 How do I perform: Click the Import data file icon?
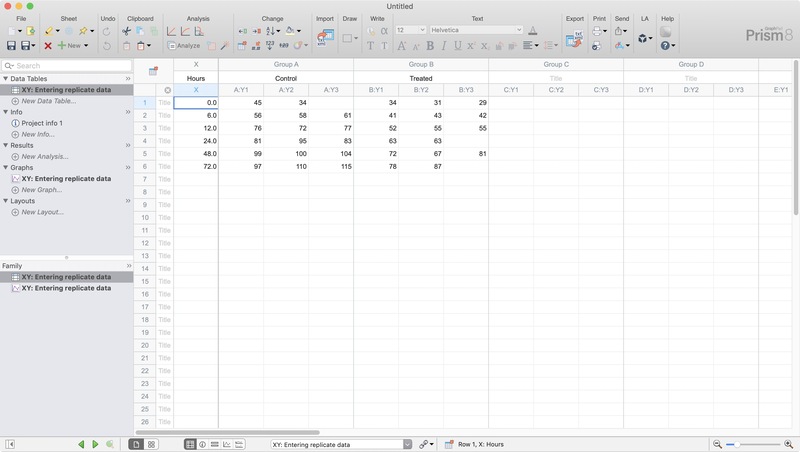coord(325,38)
